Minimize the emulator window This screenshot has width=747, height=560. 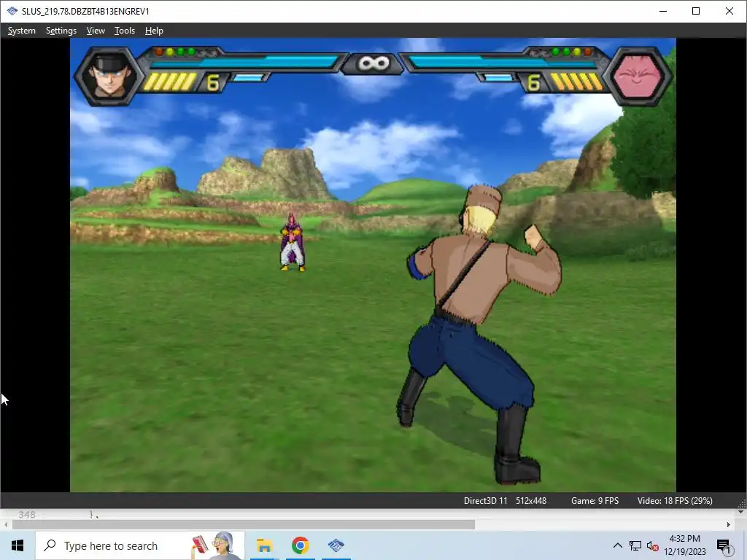662,11
